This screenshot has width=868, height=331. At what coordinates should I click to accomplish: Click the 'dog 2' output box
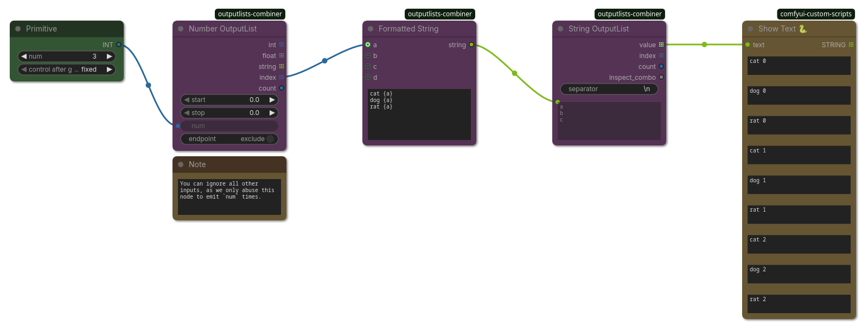point(799,274)
